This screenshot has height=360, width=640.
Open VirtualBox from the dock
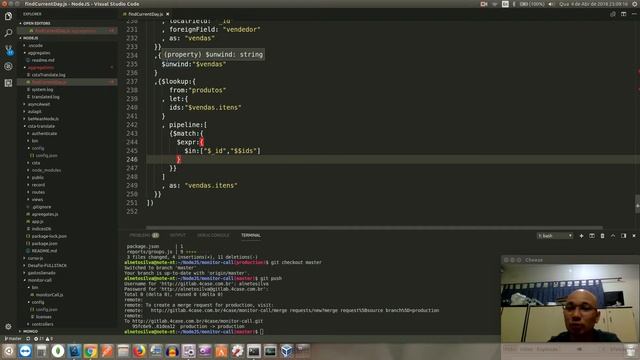(x=287, y=351)
